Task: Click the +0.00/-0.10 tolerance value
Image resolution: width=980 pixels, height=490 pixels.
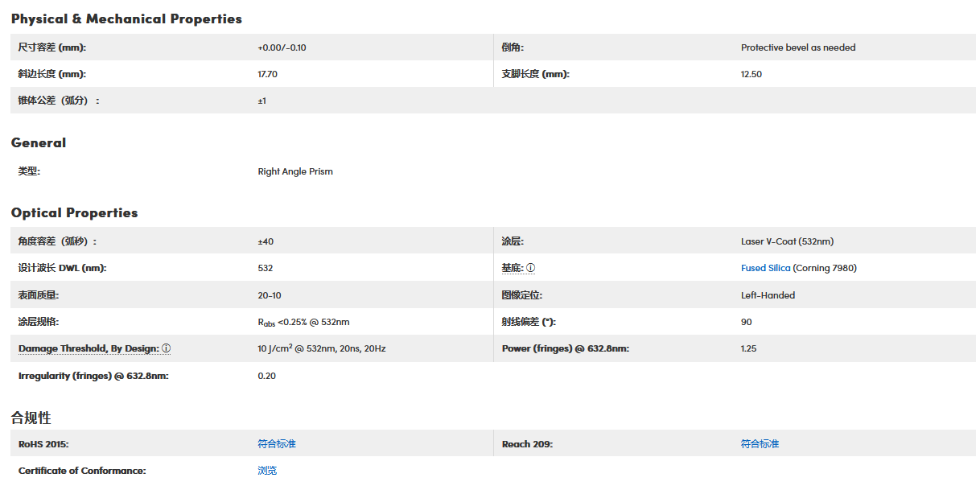Action: click(282, 47)
